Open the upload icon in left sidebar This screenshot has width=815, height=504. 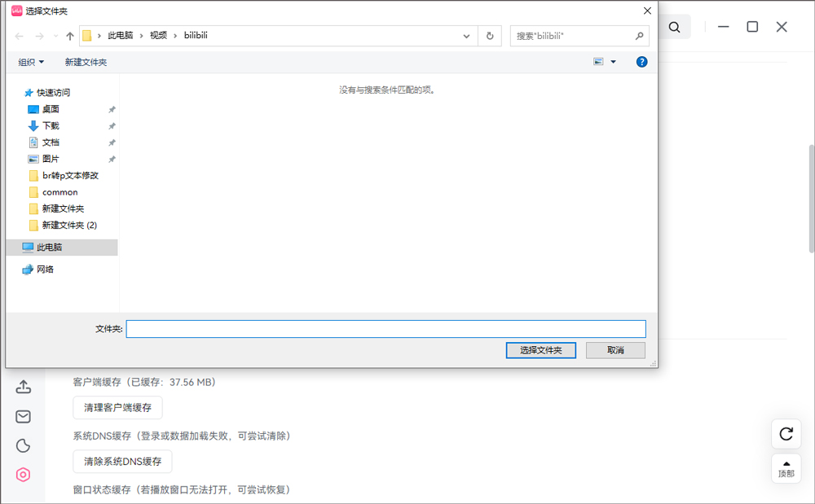[23, 387]
